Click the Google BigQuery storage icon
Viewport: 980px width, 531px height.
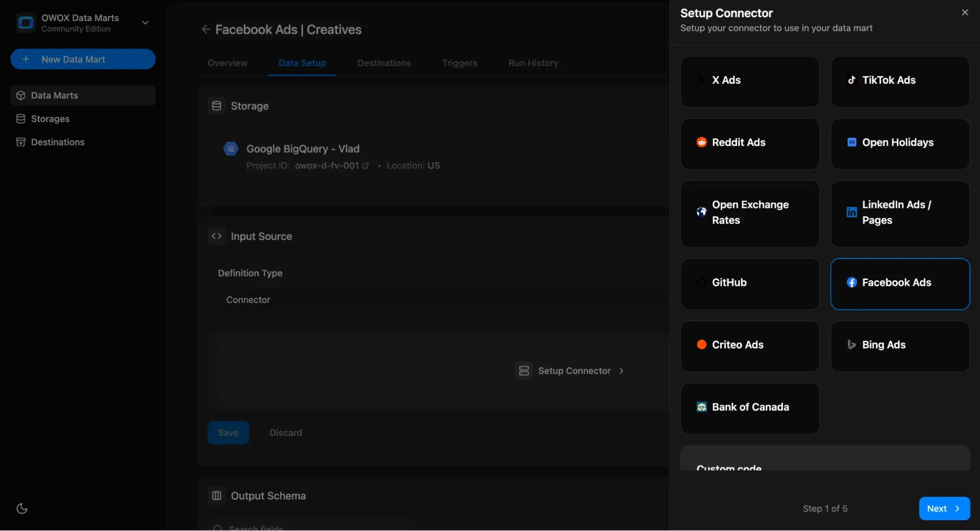[x=231, y=149]
